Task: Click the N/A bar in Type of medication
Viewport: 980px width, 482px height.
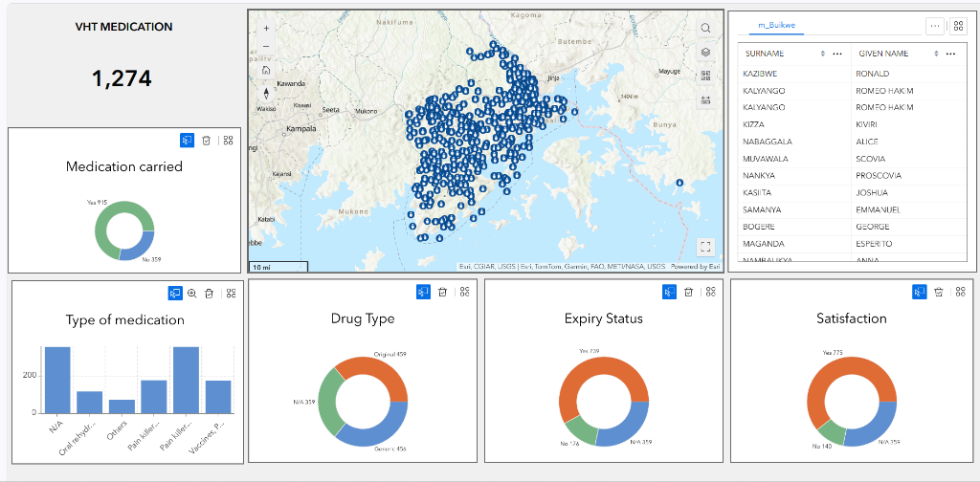Action: (x=56, y=380)
